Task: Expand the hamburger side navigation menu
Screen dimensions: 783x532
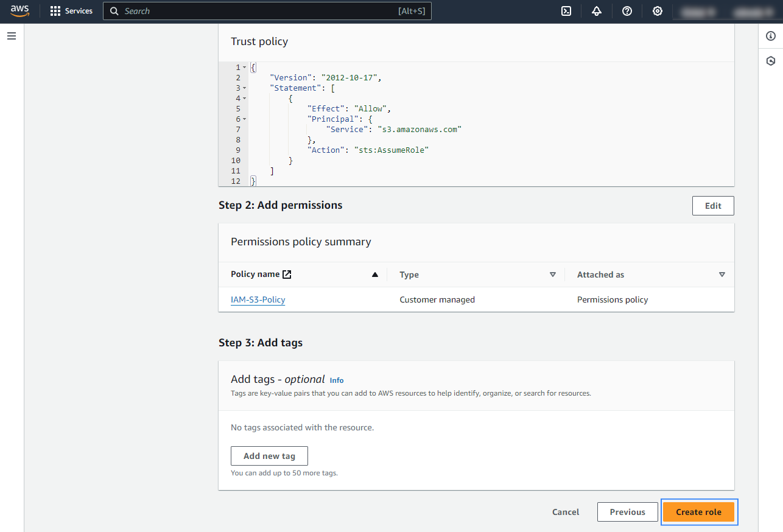Action: [12, 36]
